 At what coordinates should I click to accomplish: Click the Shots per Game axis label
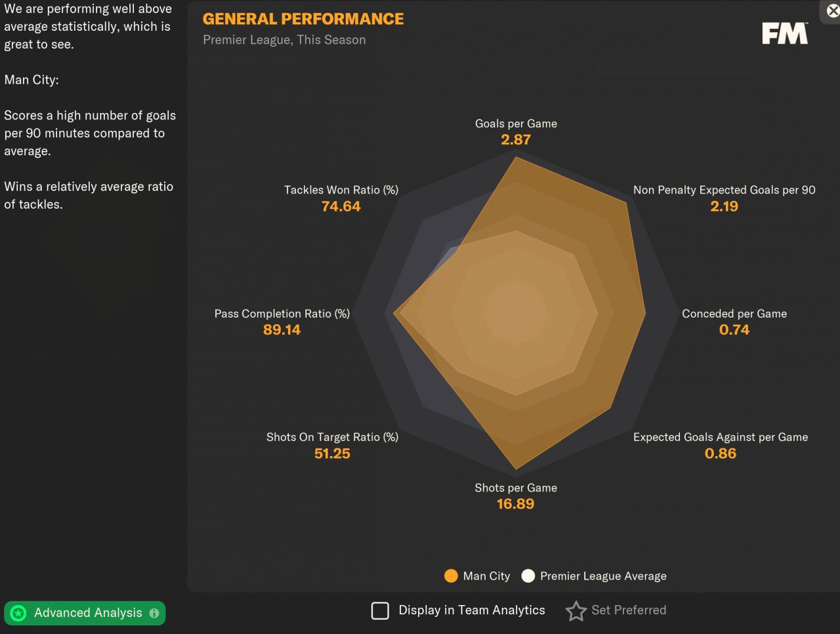point(516,488)
